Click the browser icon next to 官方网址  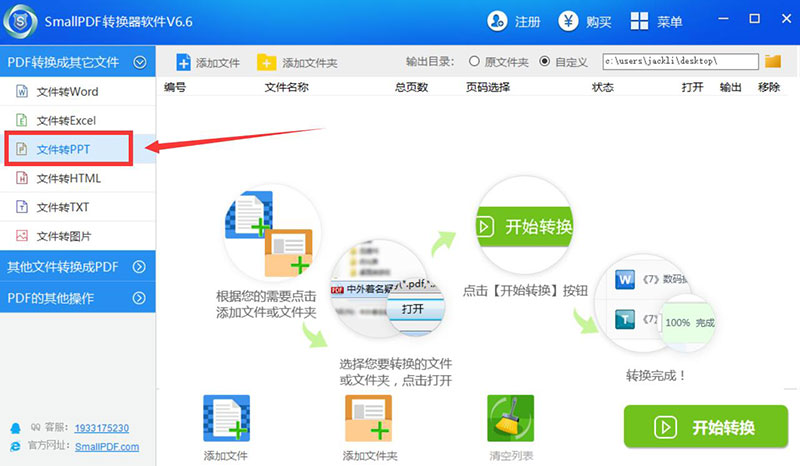pos(16,446)
